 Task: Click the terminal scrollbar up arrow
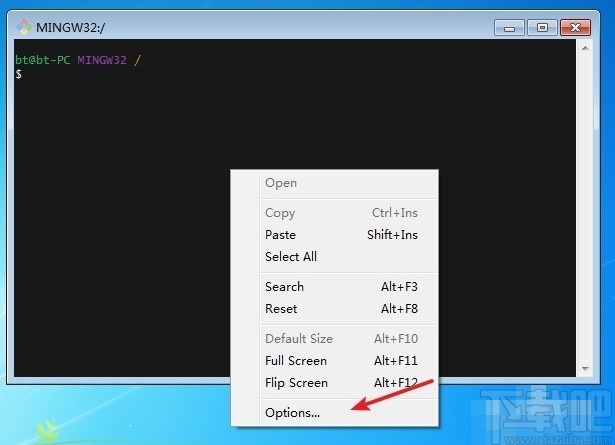coord(585,48)
